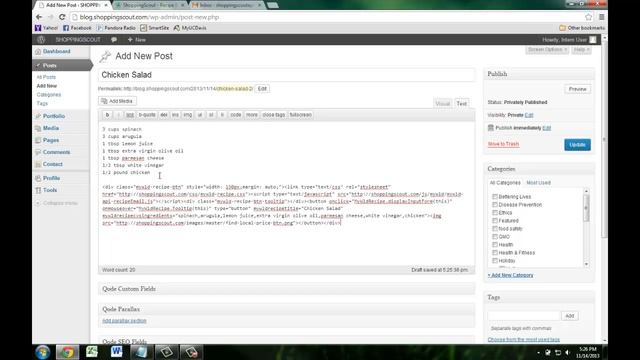Click the close tags button
The height and width of the screenshot is (360, 640).
(x=273, y=115)
